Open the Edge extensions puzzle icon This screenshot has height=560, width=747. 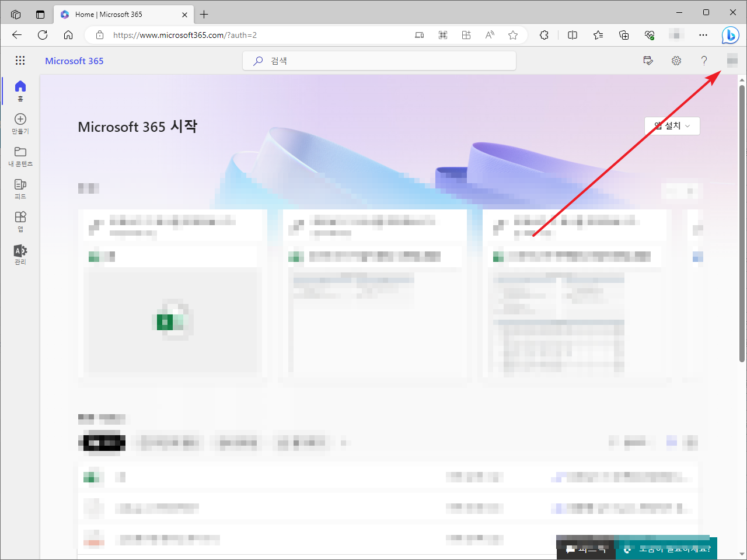544,35
